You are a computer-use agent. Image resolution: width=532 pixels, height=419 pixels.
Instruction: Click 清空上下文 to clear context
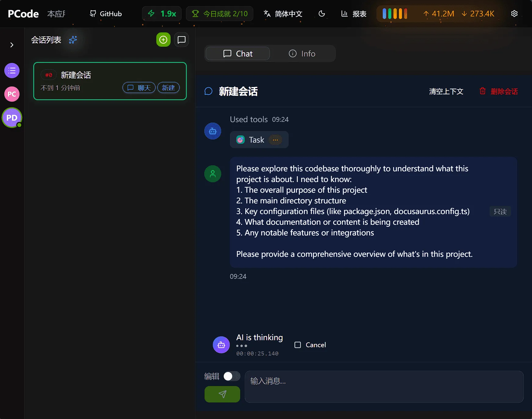[x=446, y=91]
